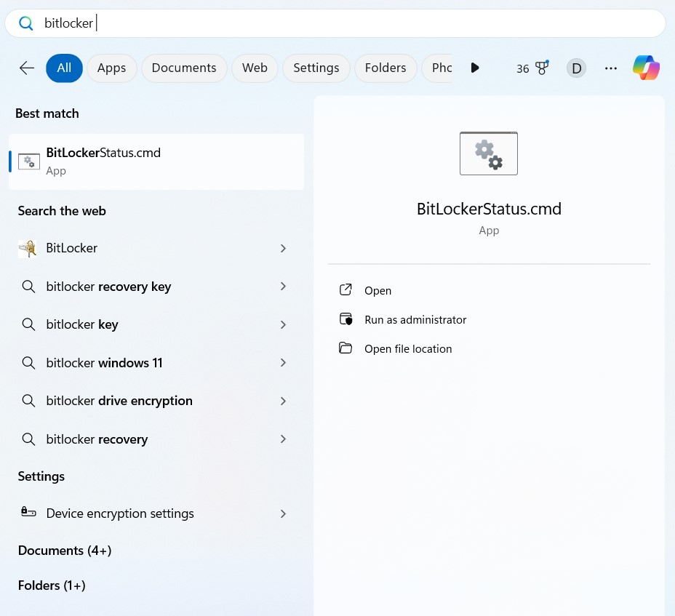The width and height of the screenshot is (675, 616).
Task: Switch to the Web filter tab
Action: click(255, 68)
